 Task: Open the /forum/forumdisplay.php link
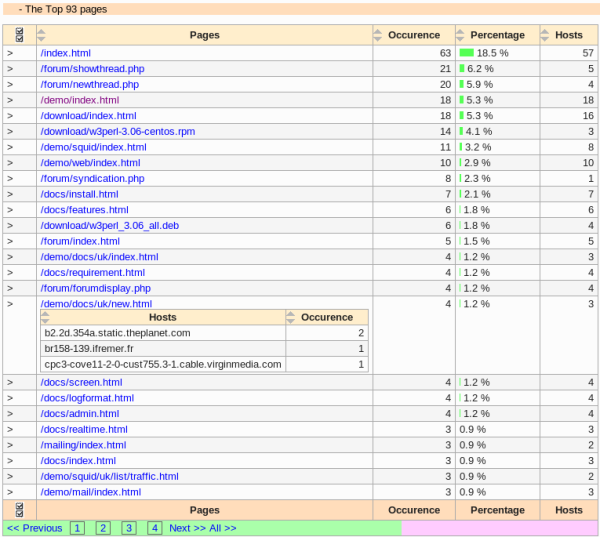point(95,289)
